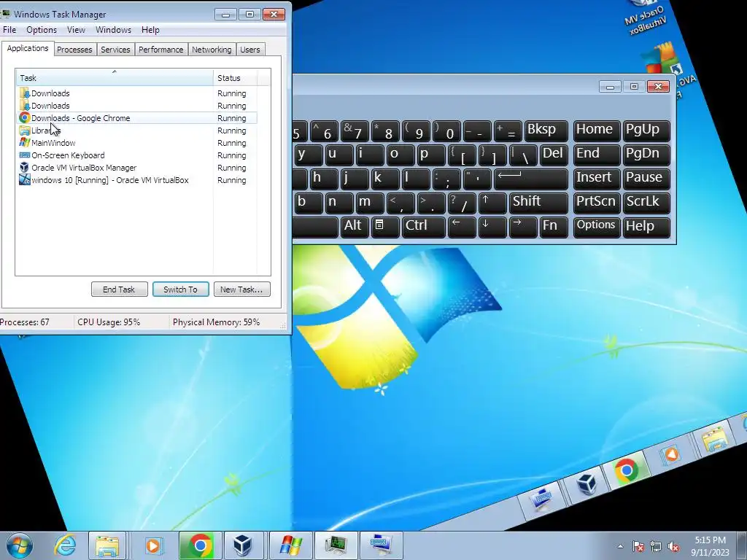Sort tasks by the Task column header
This screenshot has width=747, height=560.
click(115, 77)
